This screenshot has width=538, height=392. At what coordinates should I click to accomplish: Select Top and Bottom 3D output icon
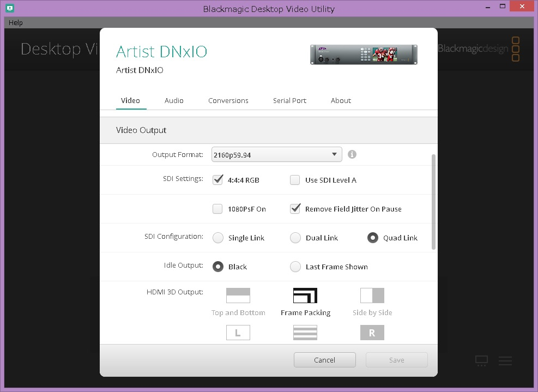click(238, 295)
